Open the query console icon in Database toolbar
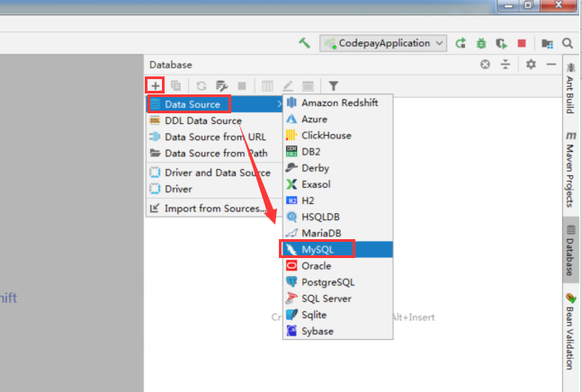 tap(308, 86)
